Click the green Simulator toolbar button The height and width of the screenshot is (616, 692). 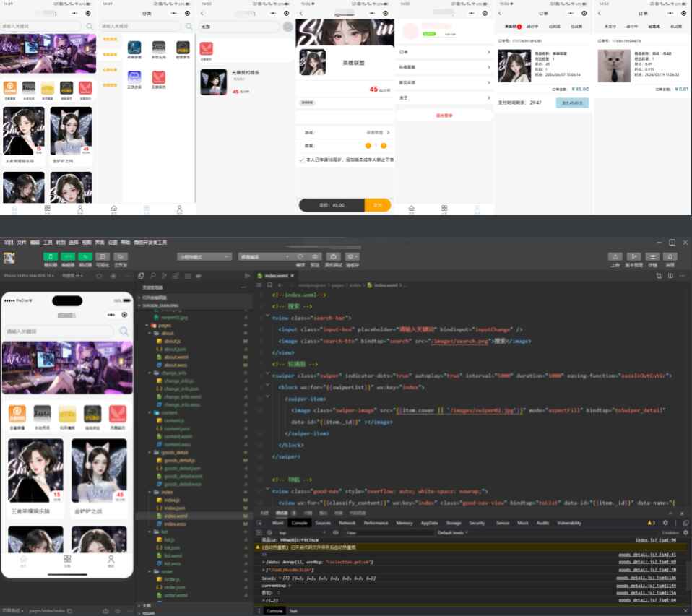coord(51,256)
